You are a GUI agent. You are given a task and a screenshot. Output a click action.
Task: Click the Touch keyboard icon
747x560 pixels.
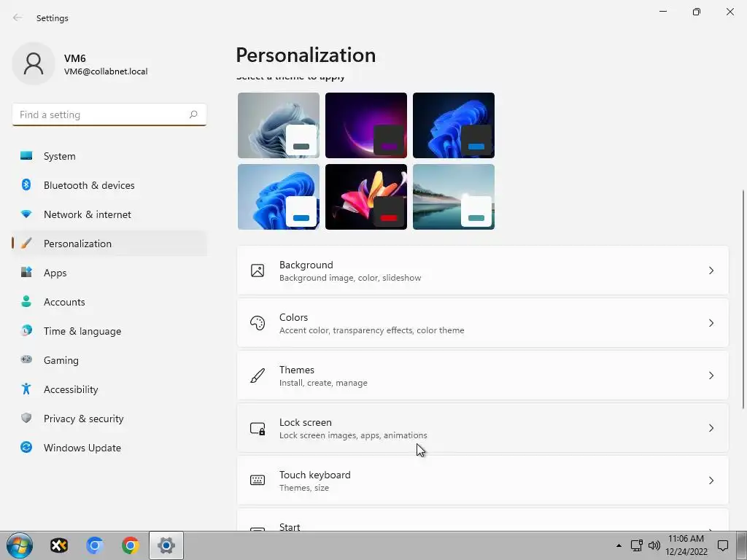[x=258, y=480]
